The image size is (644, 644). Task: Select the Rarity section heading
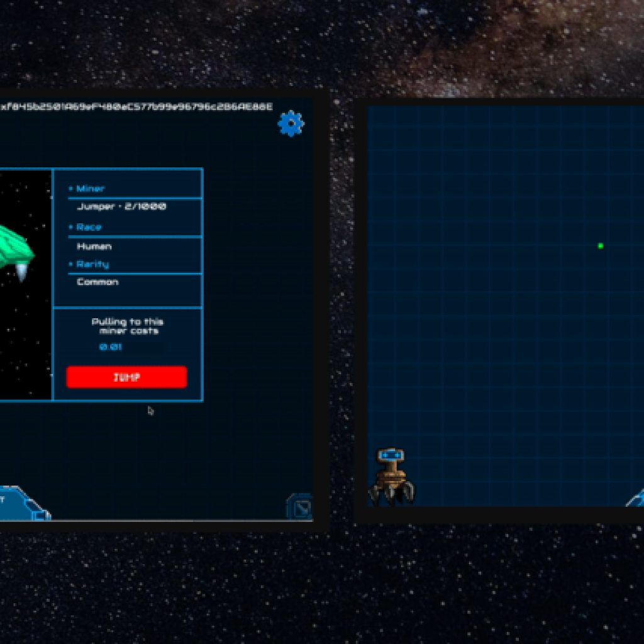(92, 264)
